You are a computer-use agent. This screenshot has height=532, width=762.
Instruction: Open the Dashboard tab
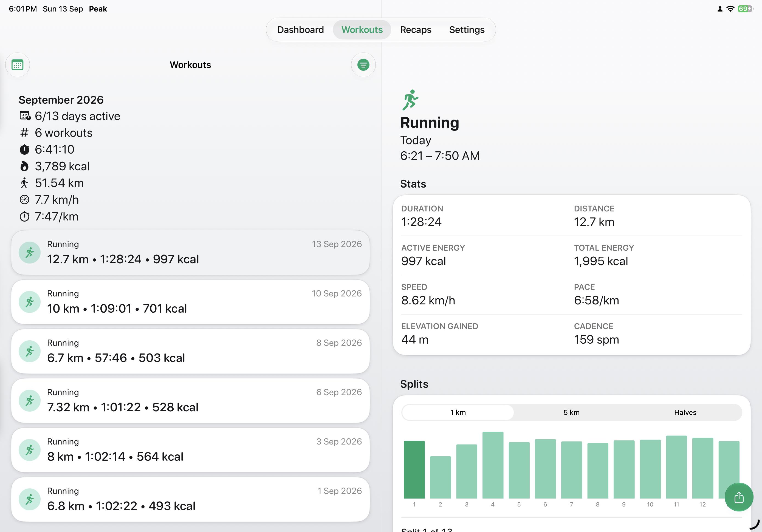pyautogui.click(x=300, y=30)
